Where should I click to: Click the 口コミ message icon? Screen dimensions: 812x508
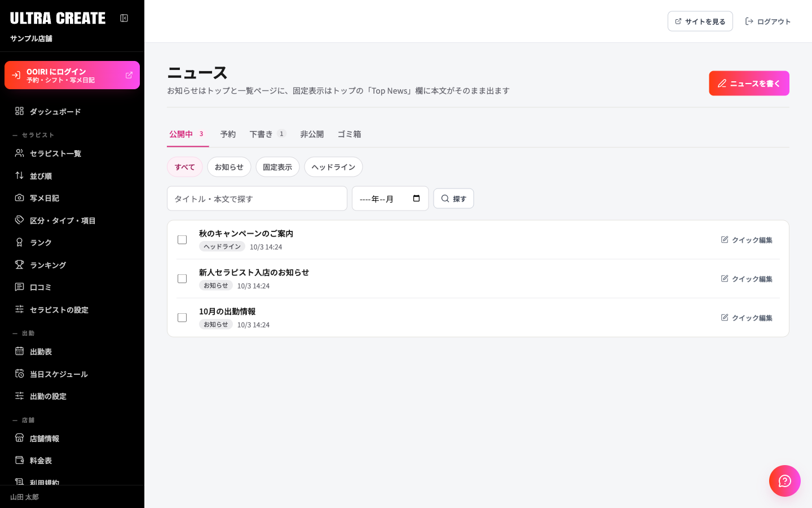click(x=19, y=287)
